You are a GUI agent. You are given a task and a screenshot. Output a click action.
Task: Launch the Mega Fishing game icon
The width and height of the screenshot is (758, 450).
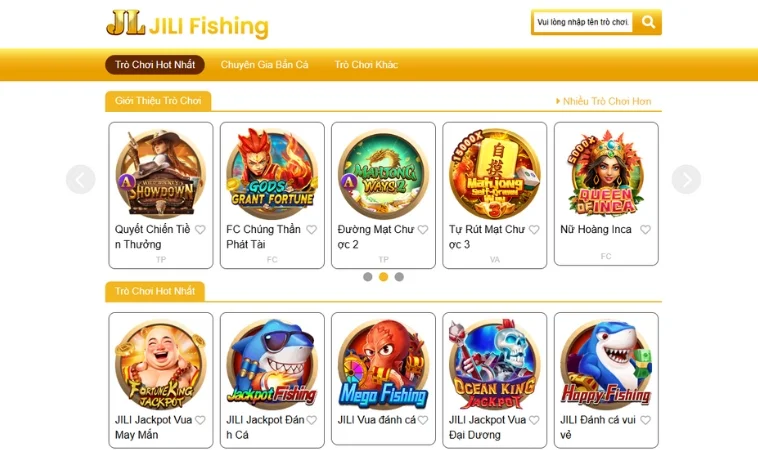tap(383, 364)
